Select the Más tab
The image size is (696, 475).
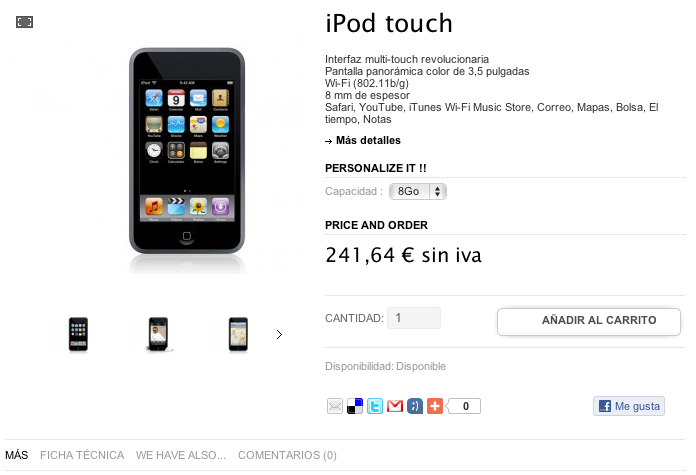[x=16, y=455]
